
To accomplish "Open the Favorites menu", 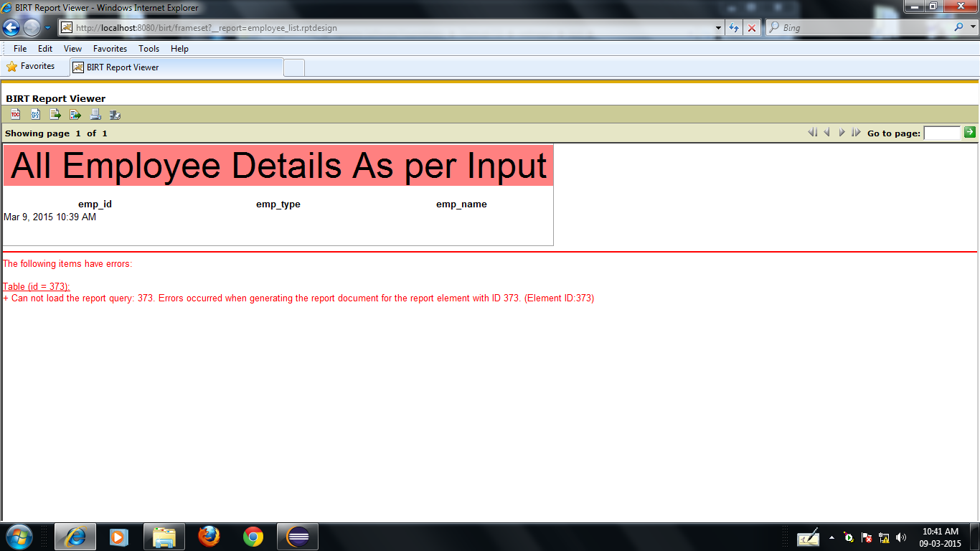I will [x=110, y=49].
